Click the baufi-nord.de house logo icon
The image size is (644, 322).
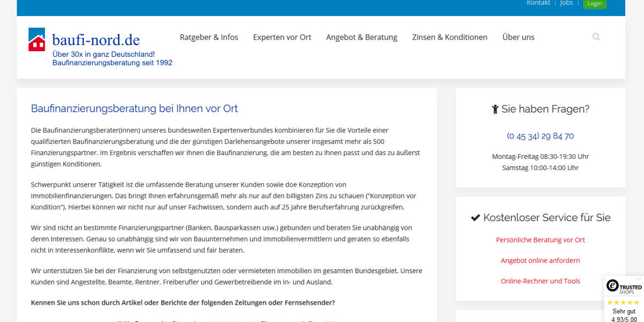36,39
